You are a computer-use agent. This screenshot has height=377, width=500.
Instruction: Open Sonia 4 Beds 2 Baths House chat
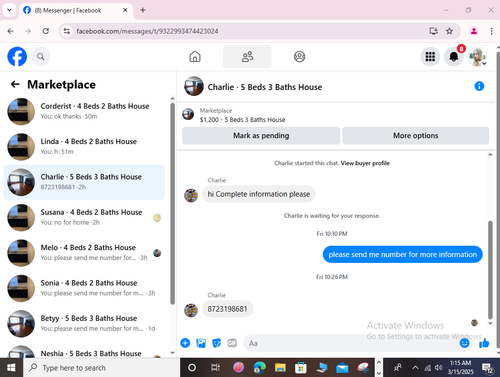click(84, 288)
